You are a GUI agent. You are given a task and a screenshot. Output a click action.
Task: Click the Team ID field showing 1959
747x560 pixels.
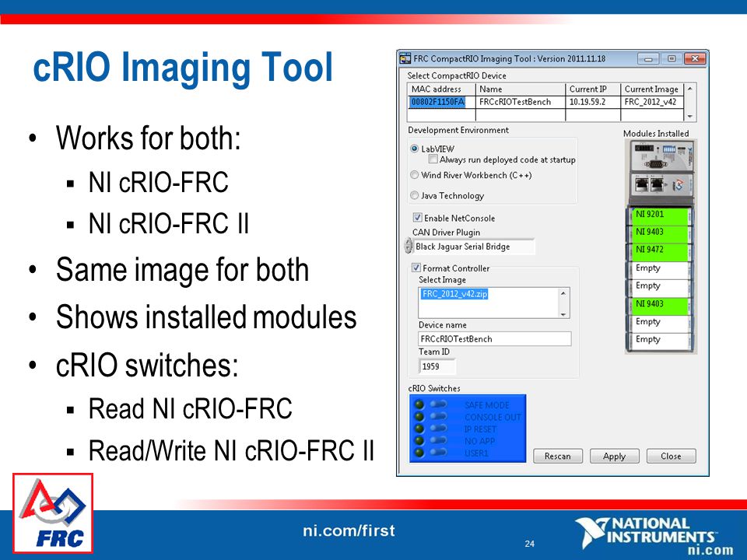point(437,366)
